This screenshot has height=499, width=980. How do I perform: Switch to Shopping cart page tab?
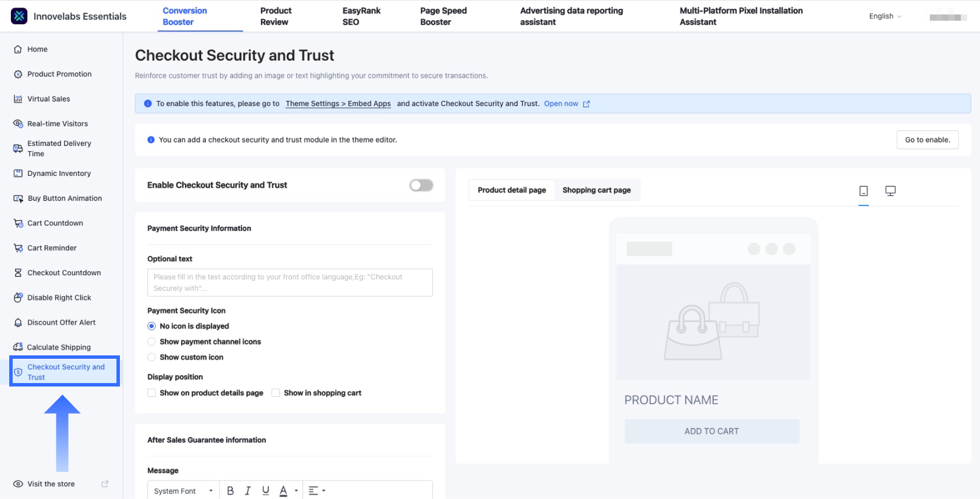point(596,190)
